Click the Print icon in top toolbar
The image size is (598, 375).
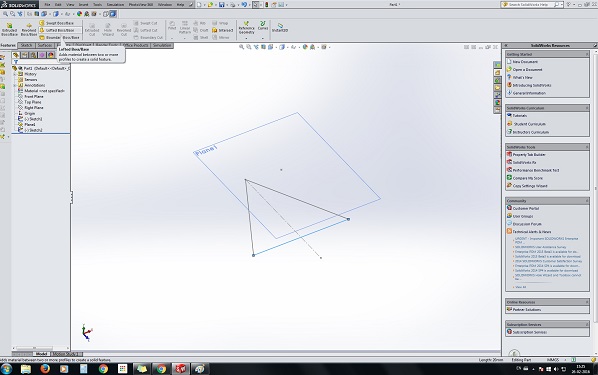coord(232,5)
